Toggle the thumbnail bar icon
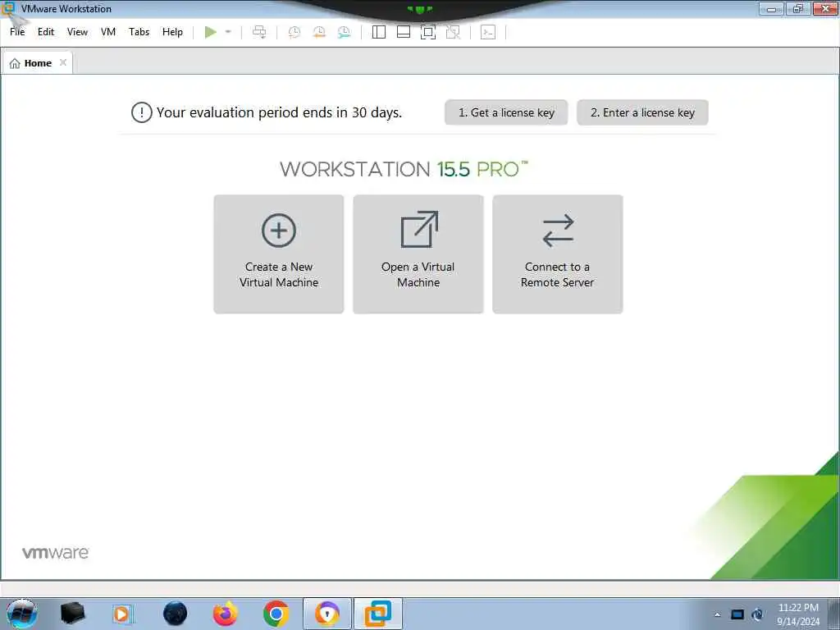This screenshot has height=630, width=840. click(x=404, y=32)
